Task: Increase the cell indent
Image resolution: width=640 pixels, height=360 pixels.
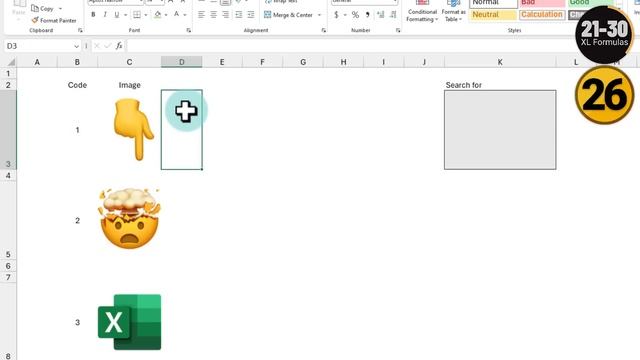Action: (x=251, y=15)
